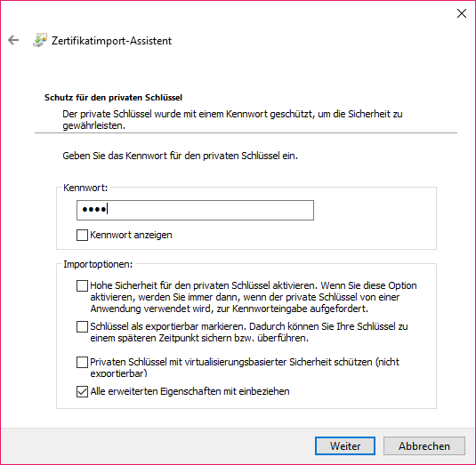Click the Importoptionen group label
This screenshot has height=465, width=476.
point(98,264)
